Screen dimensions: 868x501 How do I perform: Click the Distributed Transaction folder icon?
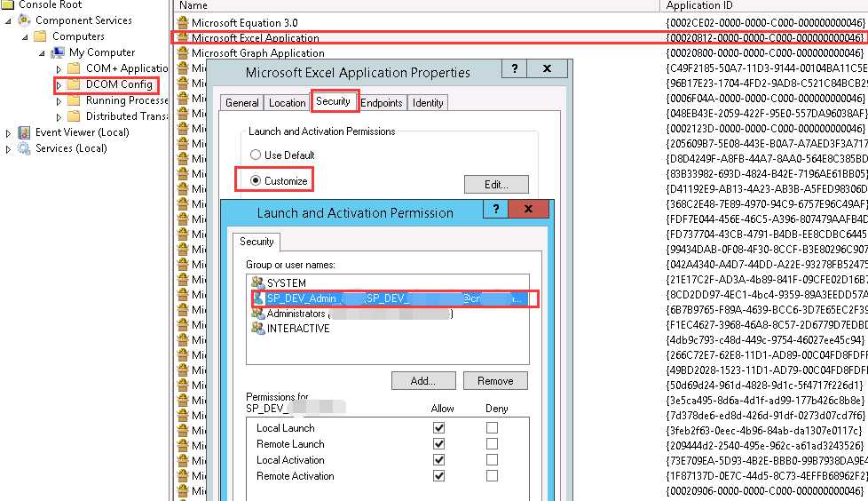[x=75, y=116]
